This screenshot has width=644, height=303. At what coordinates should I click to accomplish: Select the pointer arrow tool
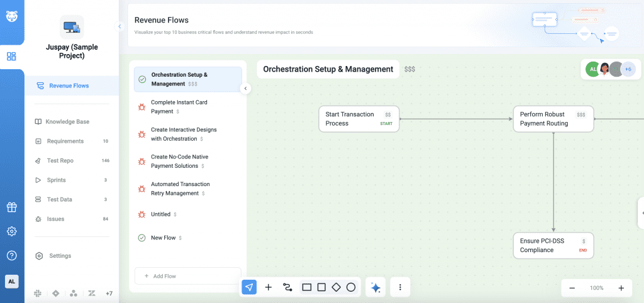click(x=249, y=287)
